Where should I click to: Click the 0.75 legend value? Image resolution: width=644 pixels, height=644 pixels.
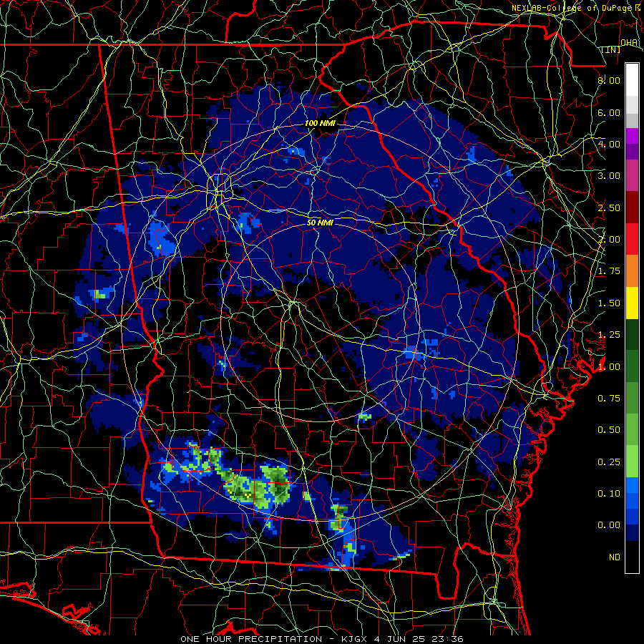point(609,399)
